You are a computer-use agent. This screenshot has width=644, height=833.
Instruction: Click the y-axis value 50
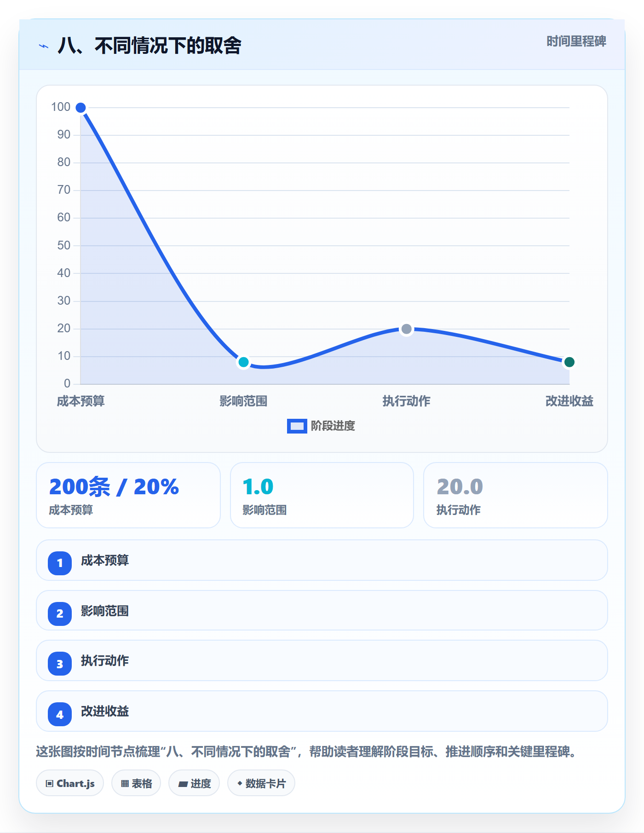pos(64,245)
